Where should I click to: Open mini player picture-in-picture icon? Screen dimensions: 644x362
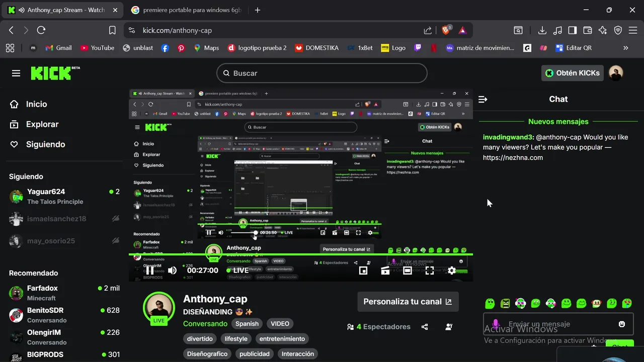click(x=363, y=270)
